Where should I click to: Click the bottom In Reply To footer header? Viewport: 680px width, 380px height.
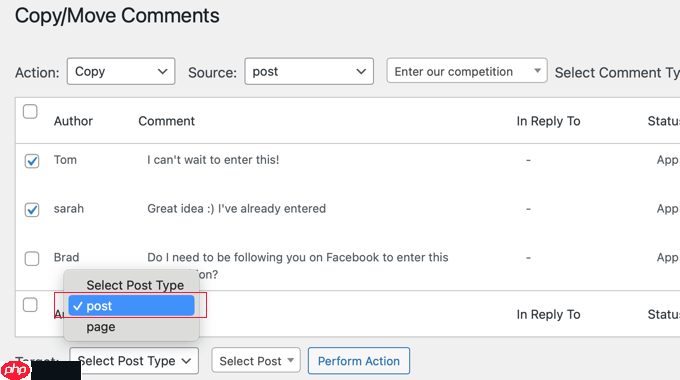click(x=548, y=314)
